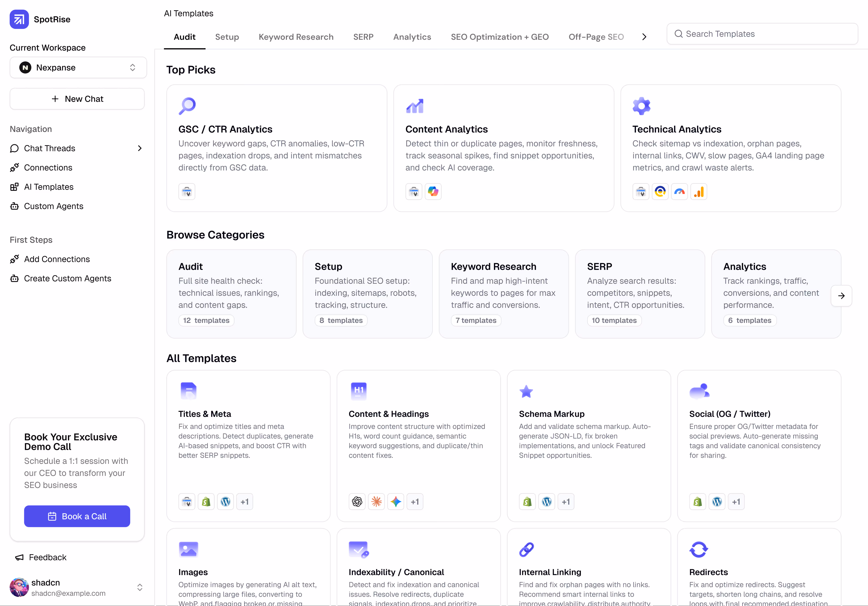Screen dimensions: 868x606
Task: Open the Nexpanse workspace dropdown
Action: (x=78, y=68)
